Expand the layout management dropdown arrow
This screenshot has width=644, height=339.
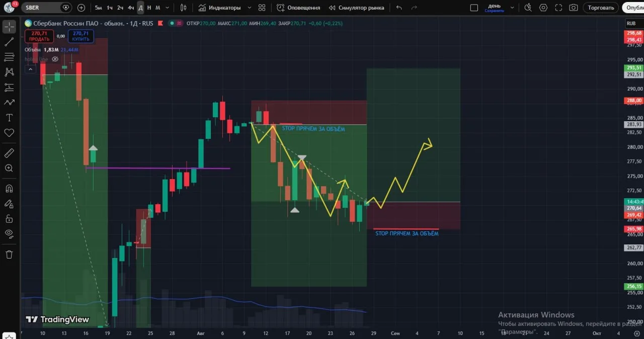pyautogui.click(x=512, y=8)
